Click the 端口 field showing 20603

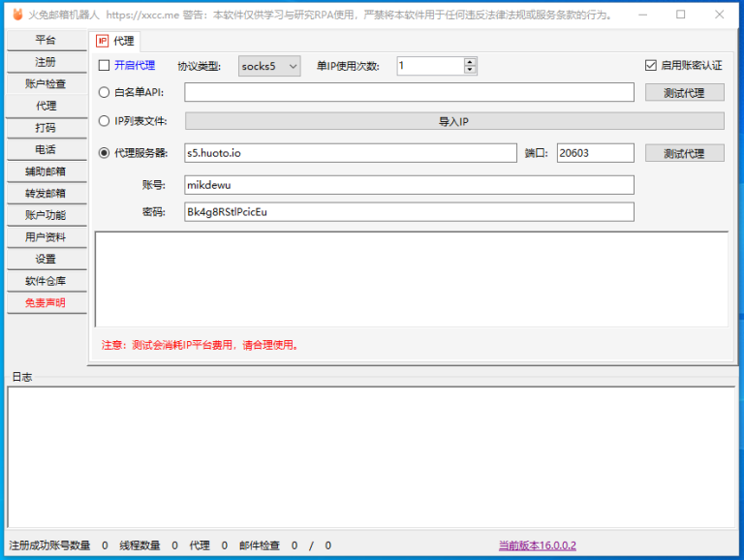pyautogui.click(x=596, y=153)
